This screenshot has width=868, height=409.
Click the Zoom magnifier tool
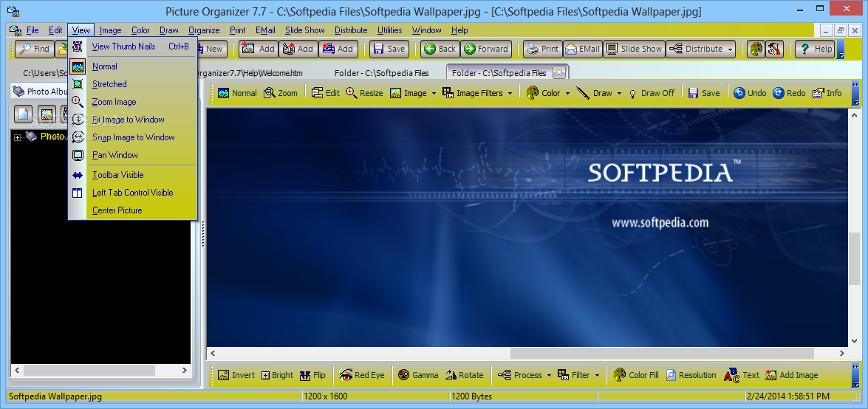click(281, 93)
